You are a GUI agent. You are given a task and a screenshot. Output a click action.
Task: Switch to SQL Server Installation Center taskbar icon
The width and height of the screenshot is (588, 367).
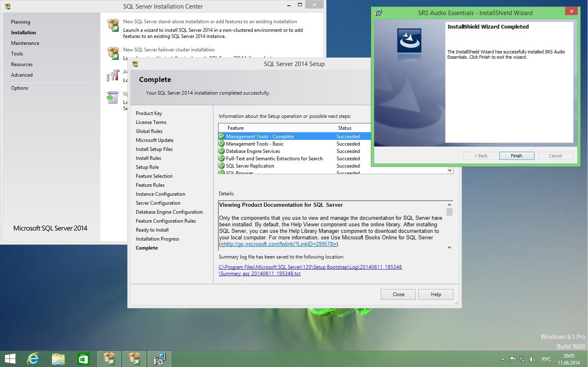[x=109, y=359]
